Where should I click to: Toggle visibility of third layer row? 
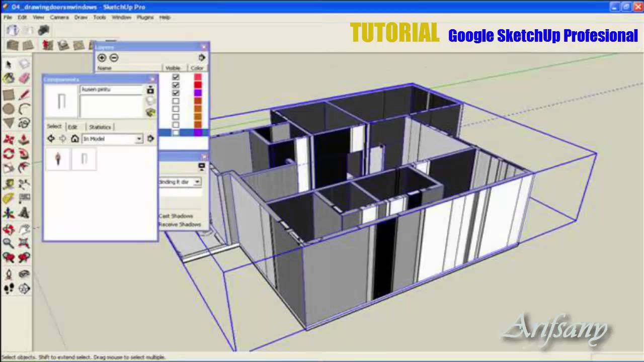point(176,93)
